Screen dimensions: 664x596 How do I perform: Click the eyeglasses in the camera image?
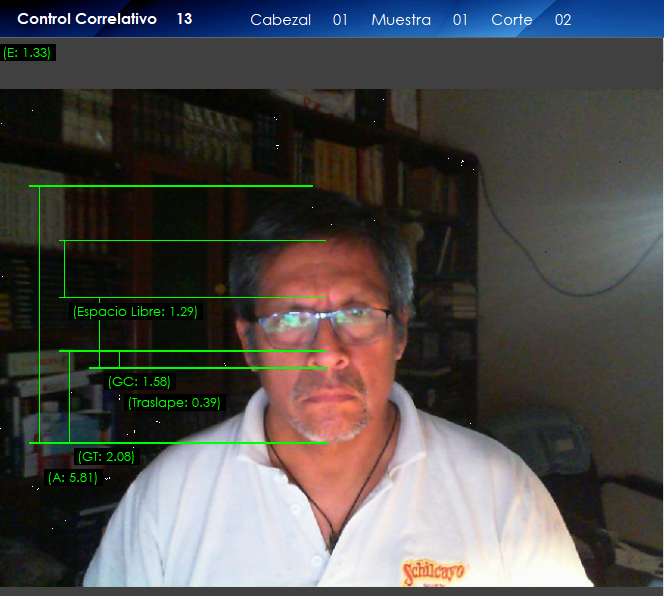[x=320, y=325]
